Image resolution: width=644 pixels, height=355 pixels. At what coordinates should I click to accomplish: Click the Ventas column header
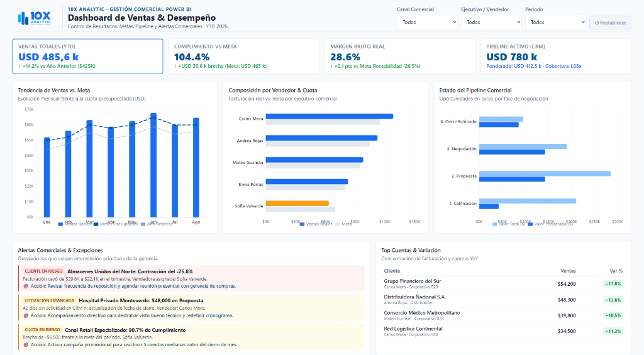[568, 271]
